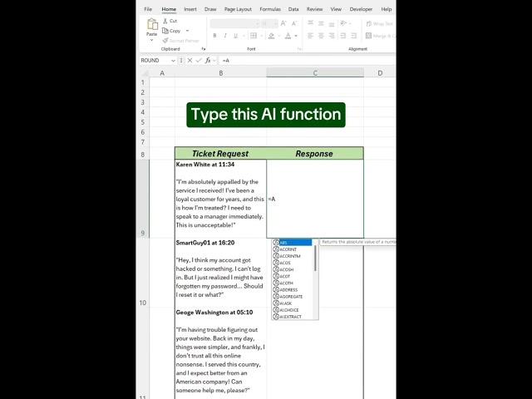This screenshot has width=532, height=399.
Task: Switch to the Page Layout tab
Action: click(238, 9)
